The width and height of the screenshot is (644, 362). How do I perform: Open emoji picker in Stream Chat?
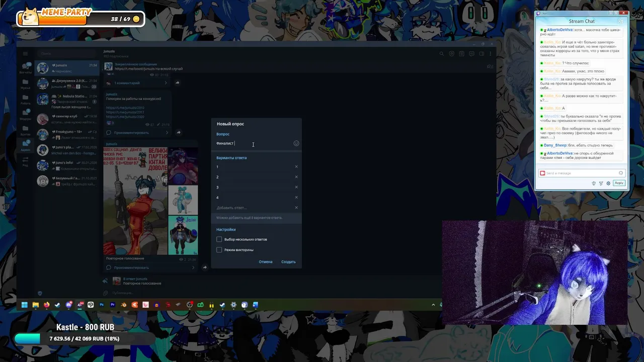tap(621, 173)
